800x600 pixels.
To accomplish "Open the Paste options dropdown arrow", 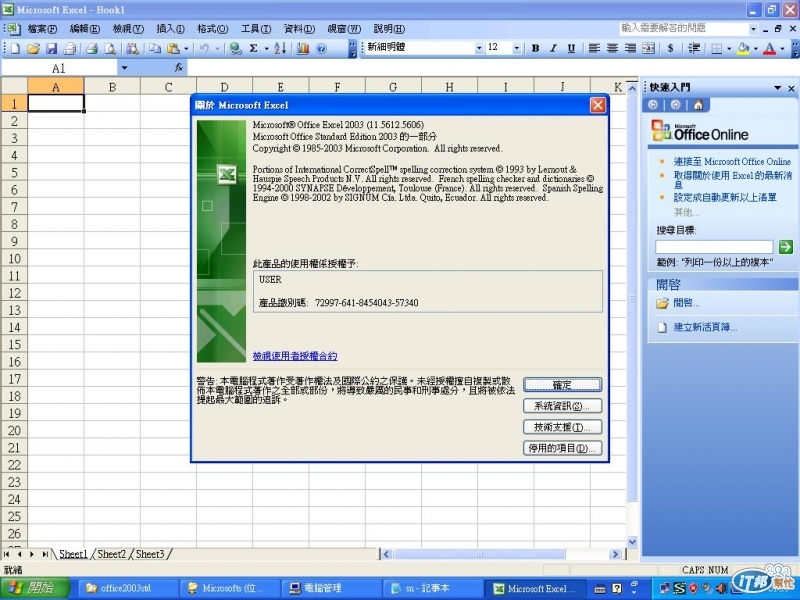I will coord(186,48).
